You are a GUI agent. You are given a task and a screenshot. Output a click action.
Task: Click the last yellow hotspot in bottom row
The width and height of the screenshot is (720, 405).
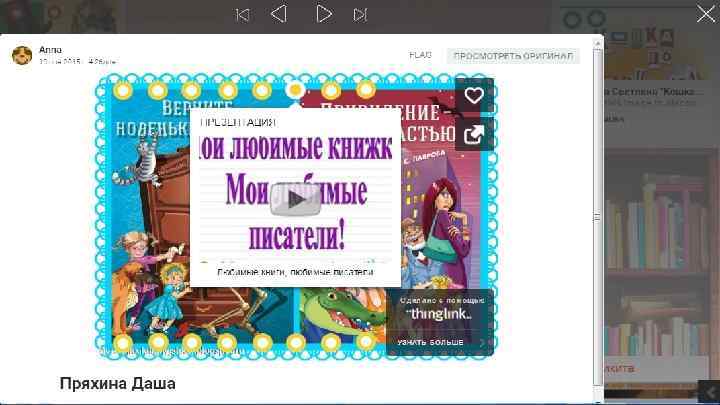pos(366,342)
